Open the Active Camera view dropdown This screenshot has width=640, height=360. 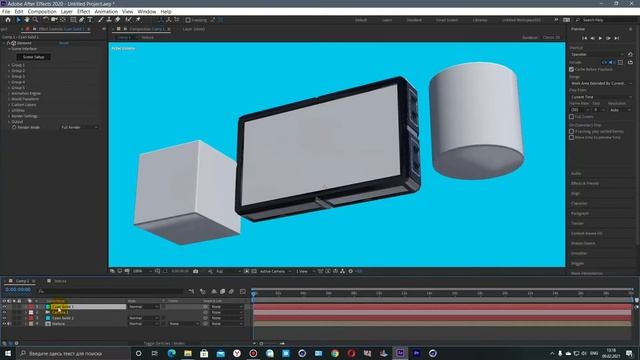tap(275, 271)
